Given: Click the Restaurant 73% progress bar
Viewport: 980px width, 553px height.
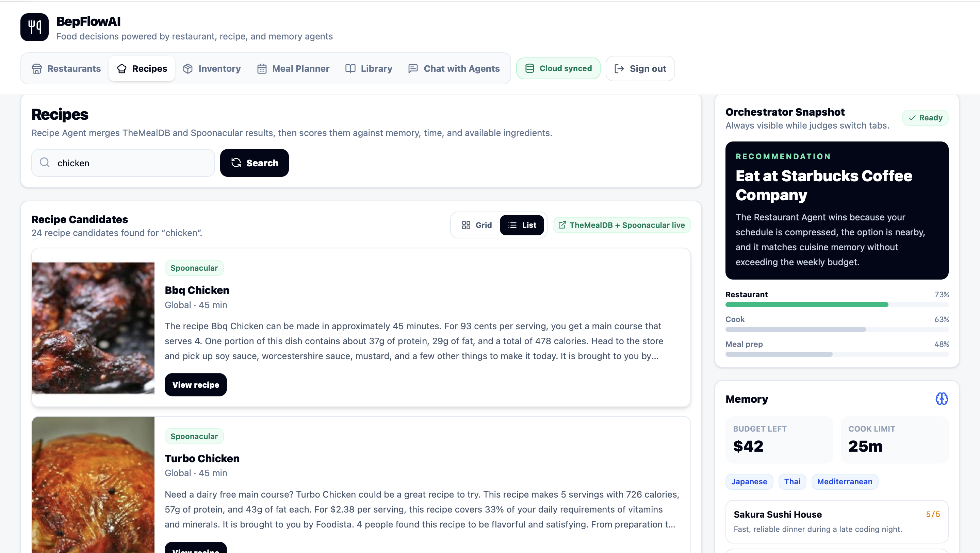Looking at the screenshot, I should (x=837, y=305).
